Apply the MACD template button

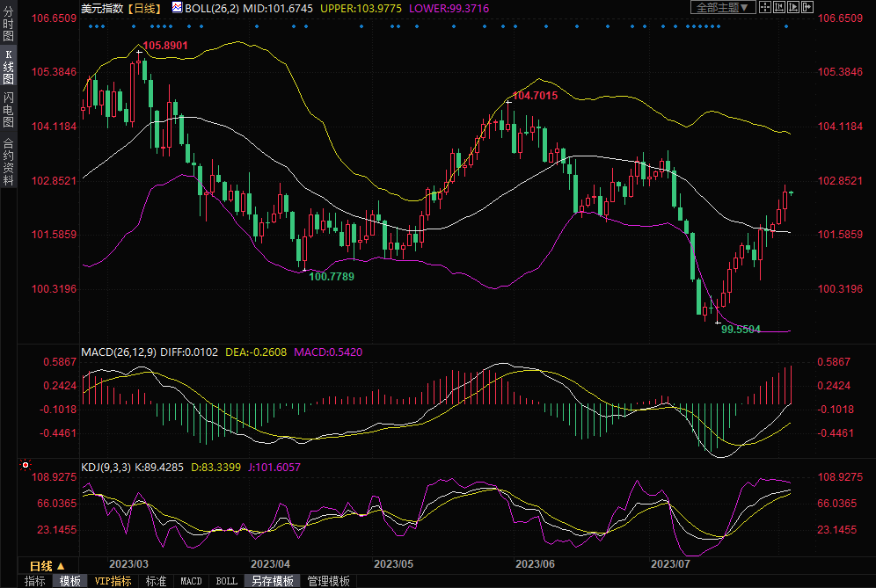[191, 581]
